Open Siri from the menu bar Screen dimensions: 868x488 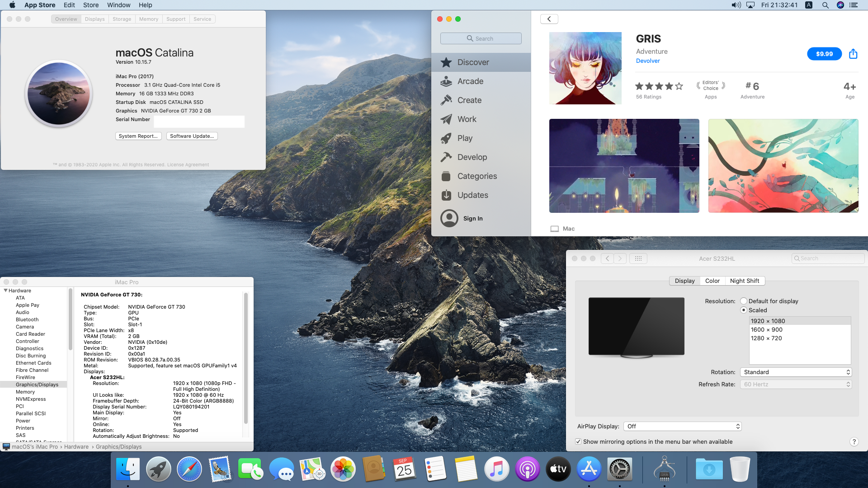click(x=840, y=5)
